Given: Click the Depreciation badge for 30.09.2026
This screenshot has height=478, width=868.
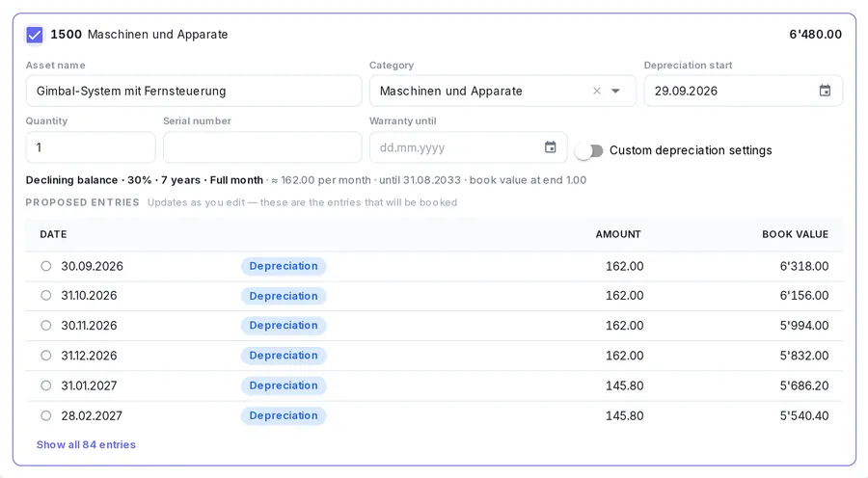Looking at the screenshot, I should 284,266.
